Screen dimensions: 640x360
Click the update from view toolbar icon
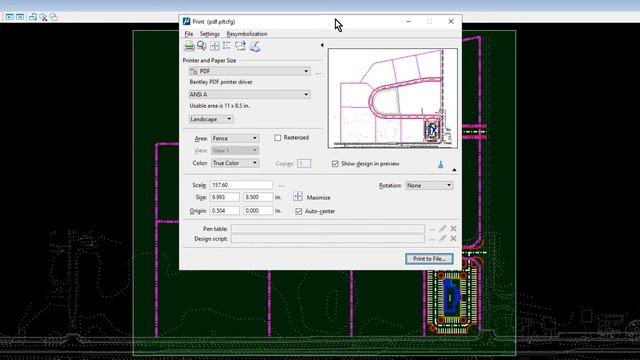pos(240,46)
